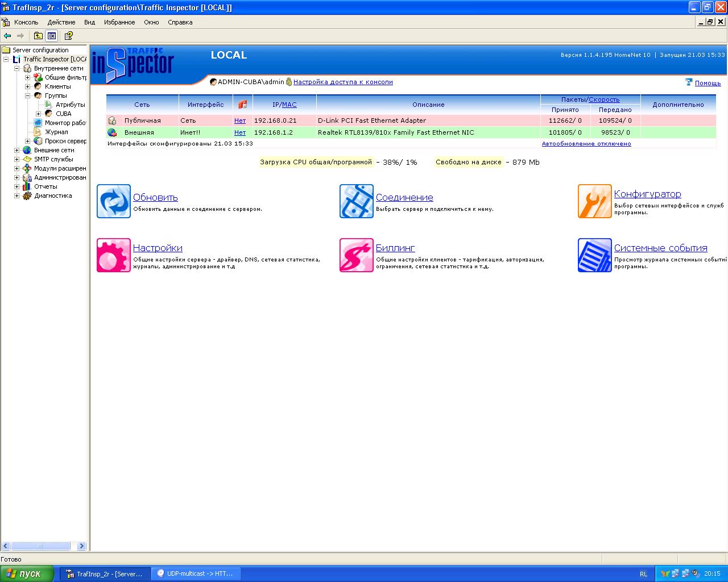Collapse the Traffic Inspector [LOCAL] node

pos(6,59)
